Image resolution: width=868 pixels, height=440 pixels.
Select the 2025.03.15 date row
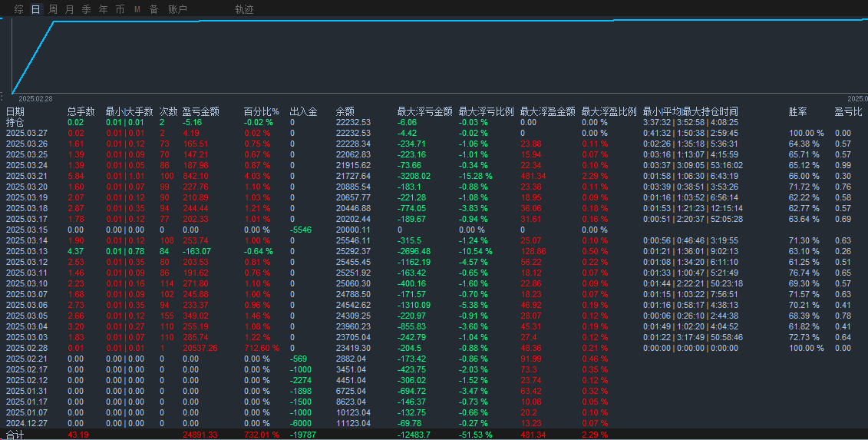(x=27, y=230)
